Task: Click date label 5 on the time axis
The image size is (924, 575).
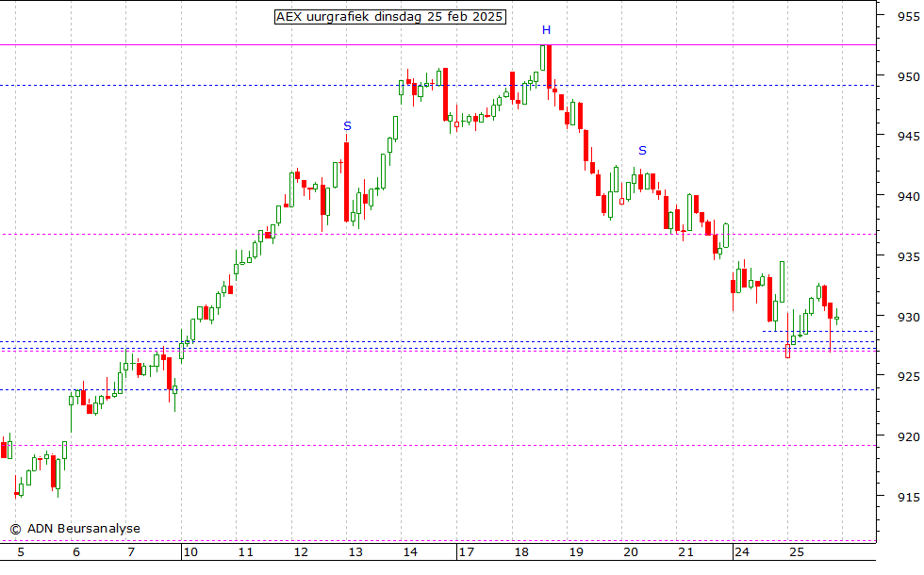Action: pyautogui.click(x=21, y=552)
